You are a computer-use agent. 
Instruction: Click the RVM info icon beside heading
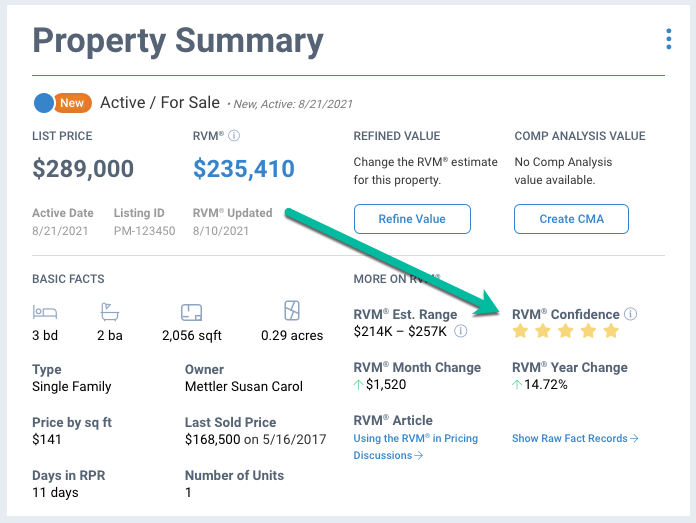234,136
